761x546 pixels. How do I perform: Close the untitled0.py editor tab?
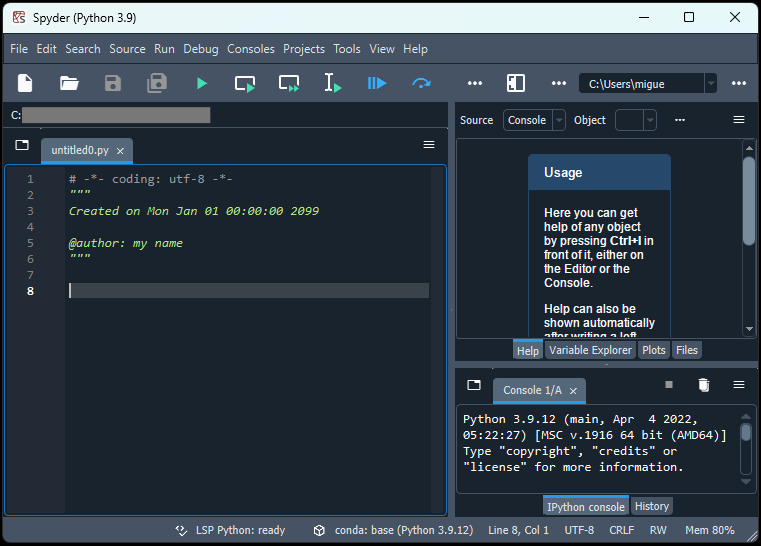(x=120, y=151)
